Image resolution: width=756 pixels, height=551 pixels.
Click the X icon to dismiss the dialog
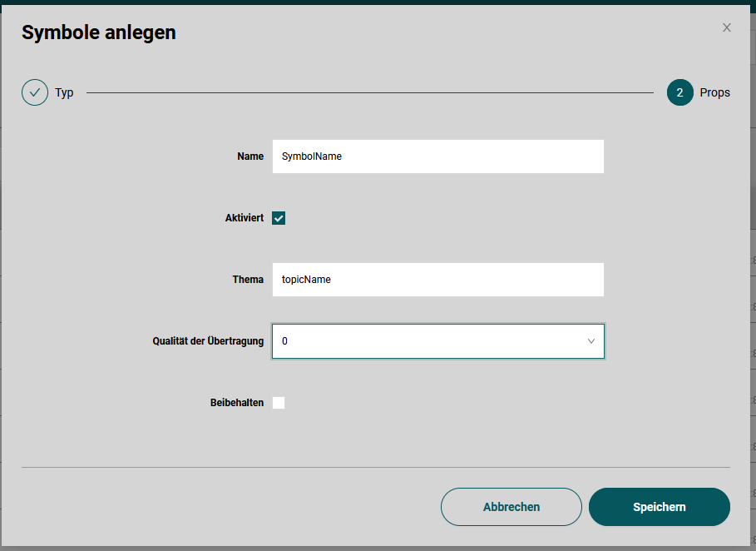(726, 27)
